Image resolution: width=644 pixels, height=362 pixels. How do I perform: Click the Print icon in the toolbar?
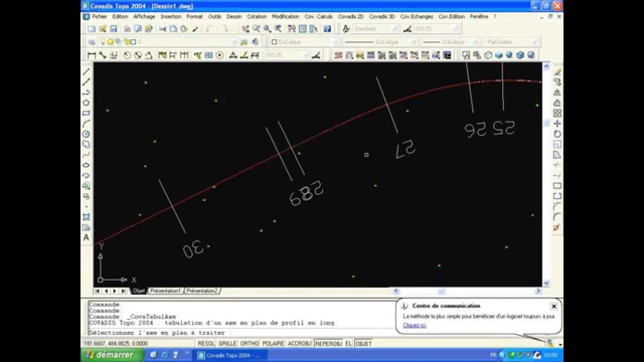pyautogui.click(x=127, y=29)
